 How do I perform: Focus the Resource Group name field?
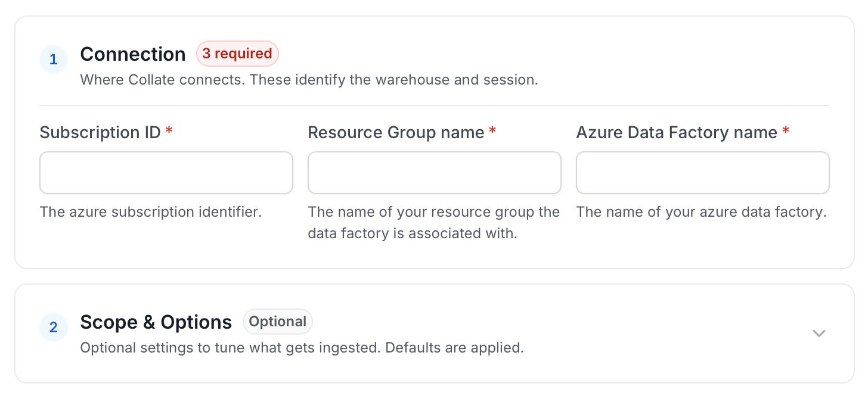tap(435, 173)
